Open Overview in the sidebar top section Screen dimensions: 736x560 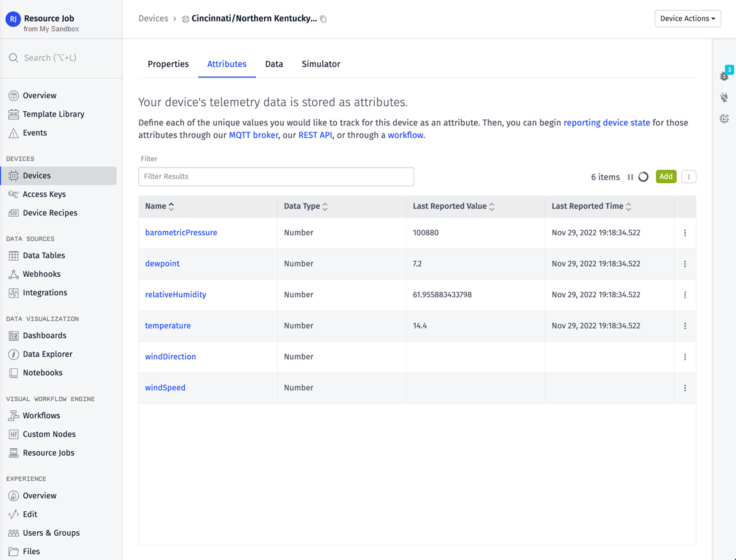[x=40, y=95]
